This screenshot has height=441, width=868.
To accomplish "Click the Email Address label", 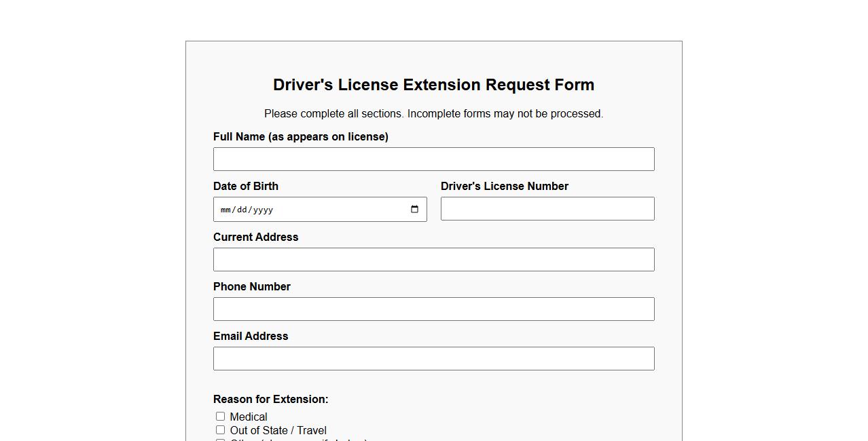I will tap(251, 336).
